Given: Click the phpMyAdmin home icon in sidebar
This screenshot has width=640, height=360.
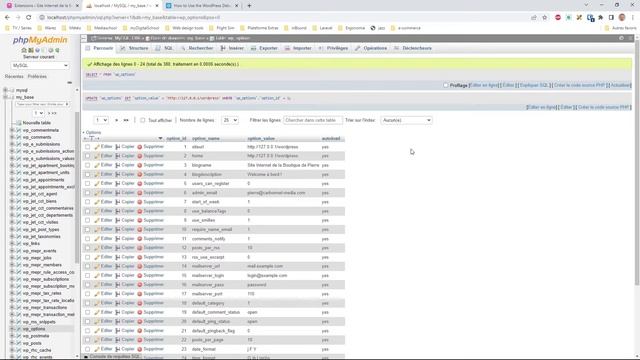Looking at the screenshot, I should point(24,50).
